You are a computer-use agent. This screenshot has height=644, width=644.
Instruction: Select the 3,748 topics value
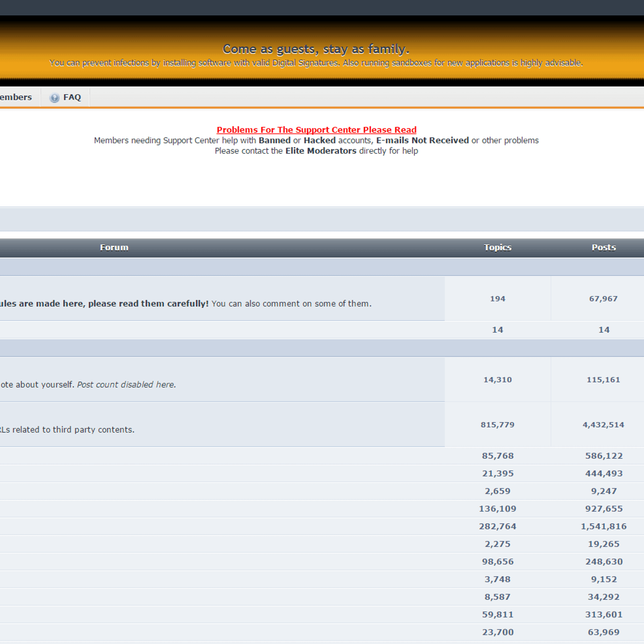click(x=497, y=579)
